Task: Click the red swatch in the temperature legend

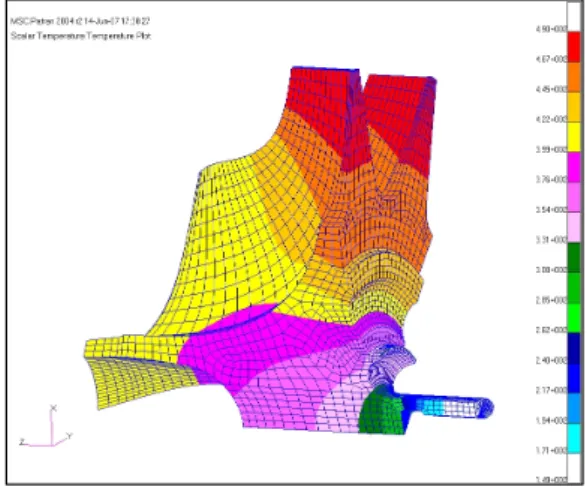Action: 574,47
